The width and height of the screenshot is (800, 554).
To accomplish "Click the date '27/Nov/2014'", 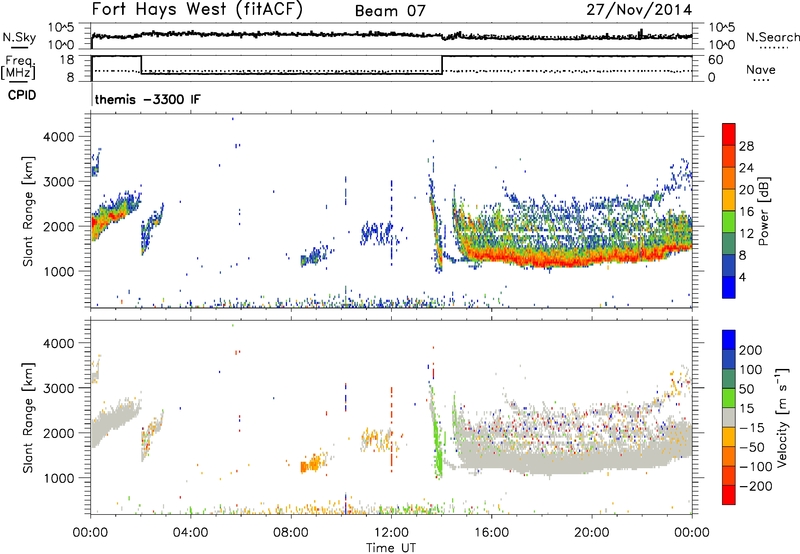I will (x=639, y=10).
